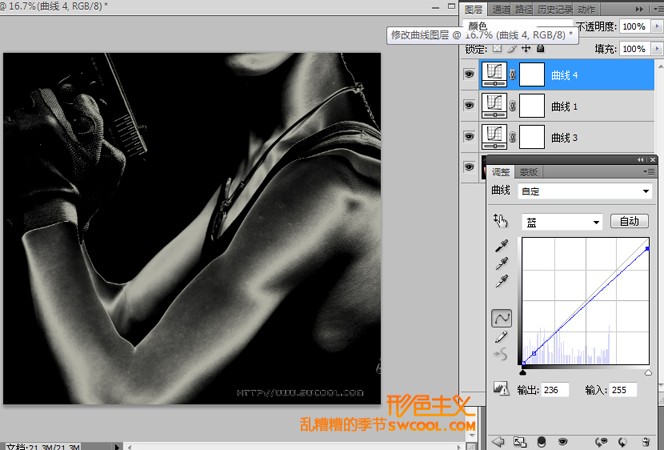Switch to the 图层 tab

pos(473,9)
